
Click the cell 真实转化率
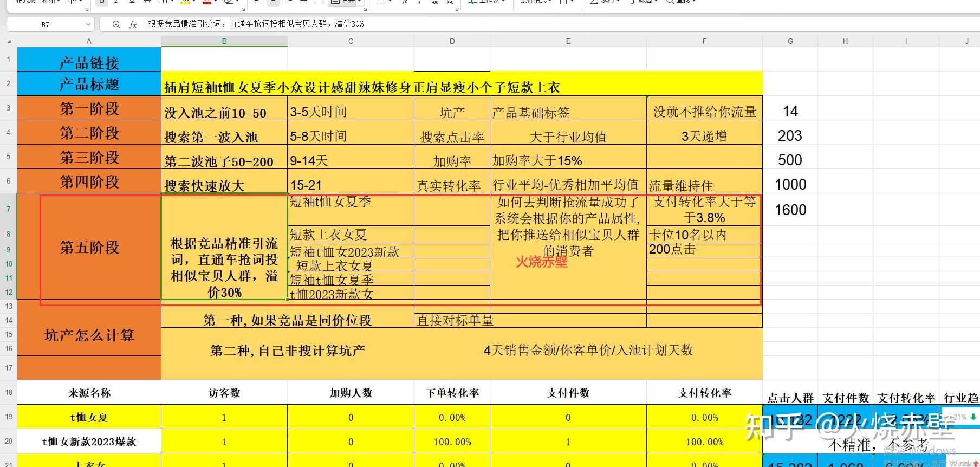pyautogui.click(x=452, y=181)
